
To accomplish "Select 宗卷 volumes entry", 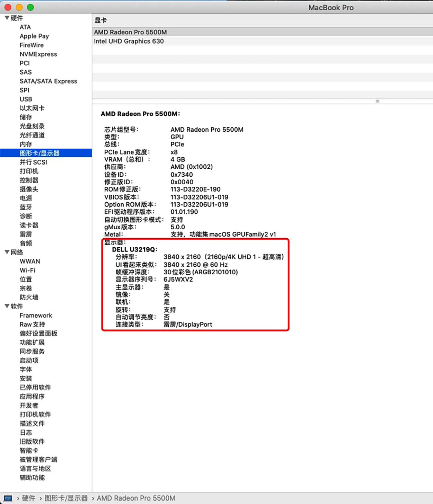I will (x=26, y=288).
